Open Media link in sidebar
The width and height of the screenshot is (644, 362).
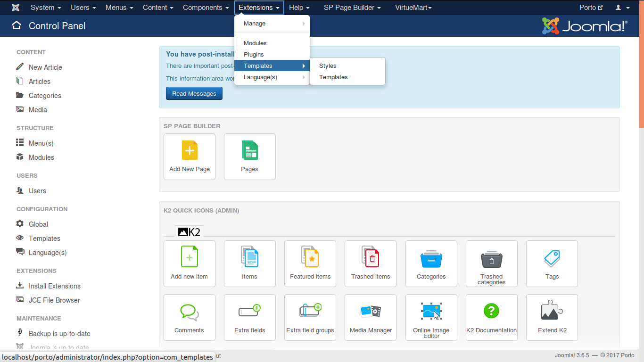click(x=38, y=110)
